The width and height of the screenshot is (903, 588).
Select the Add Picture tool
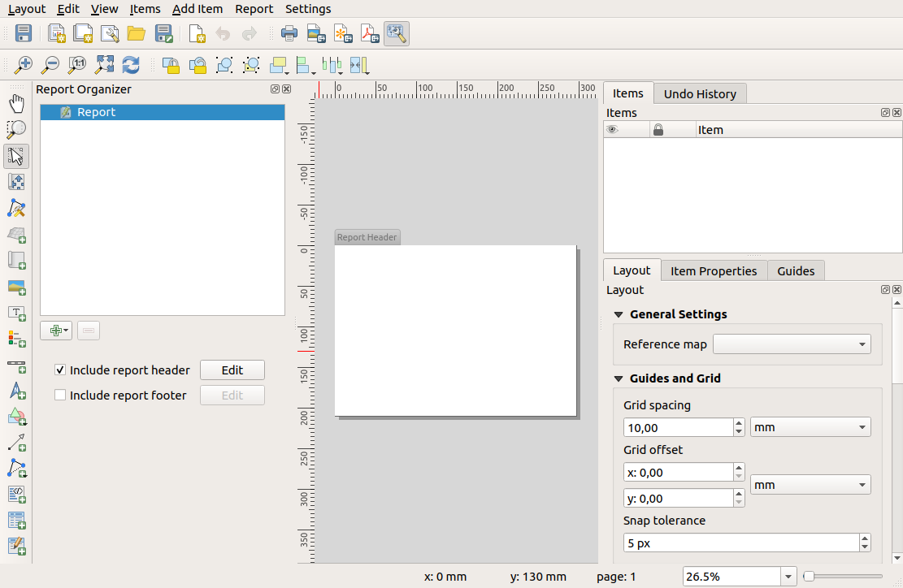pyautogui.click(x=16, y=287)
